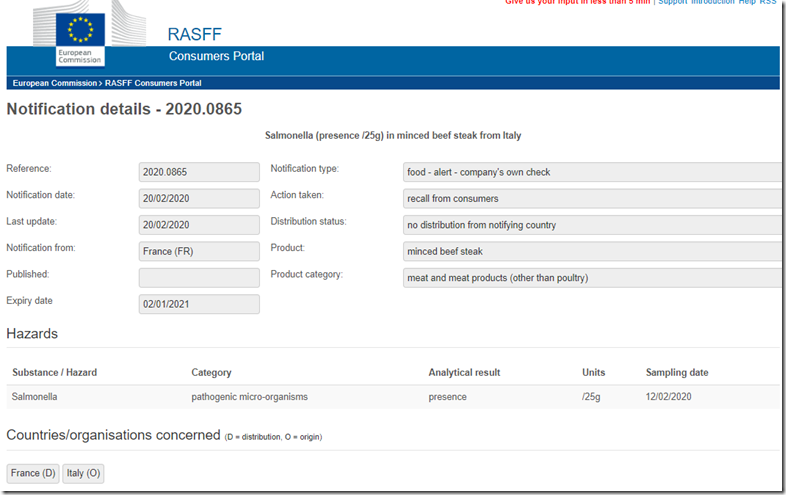The height and width of the screenshot is (495, 786).
Task: Click the Italy (O) country button
Action: coord(83,473)
